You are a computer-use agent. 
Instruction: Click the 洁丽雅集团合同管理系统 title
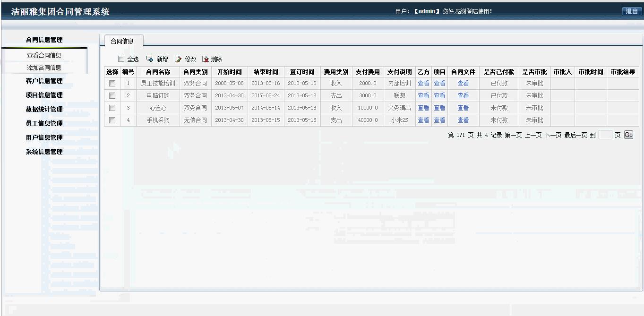(x=60, y=12)
